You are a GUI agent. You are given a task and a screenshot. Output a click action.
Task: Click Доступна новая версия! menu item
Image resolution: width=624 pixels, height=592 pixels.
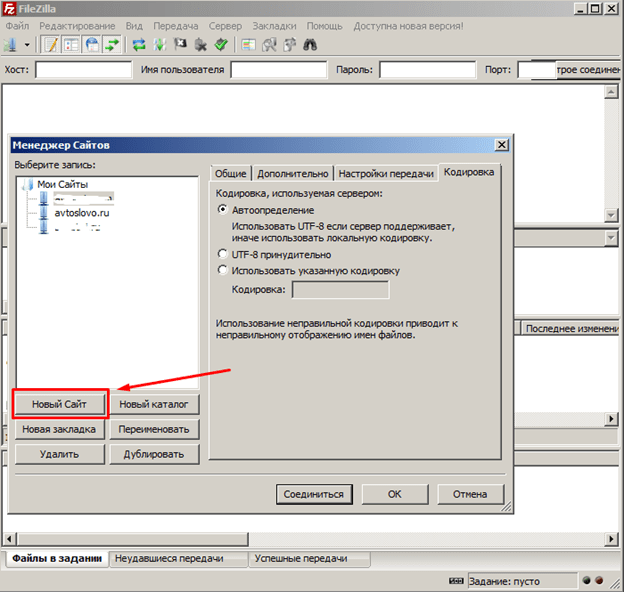[408, 26]
